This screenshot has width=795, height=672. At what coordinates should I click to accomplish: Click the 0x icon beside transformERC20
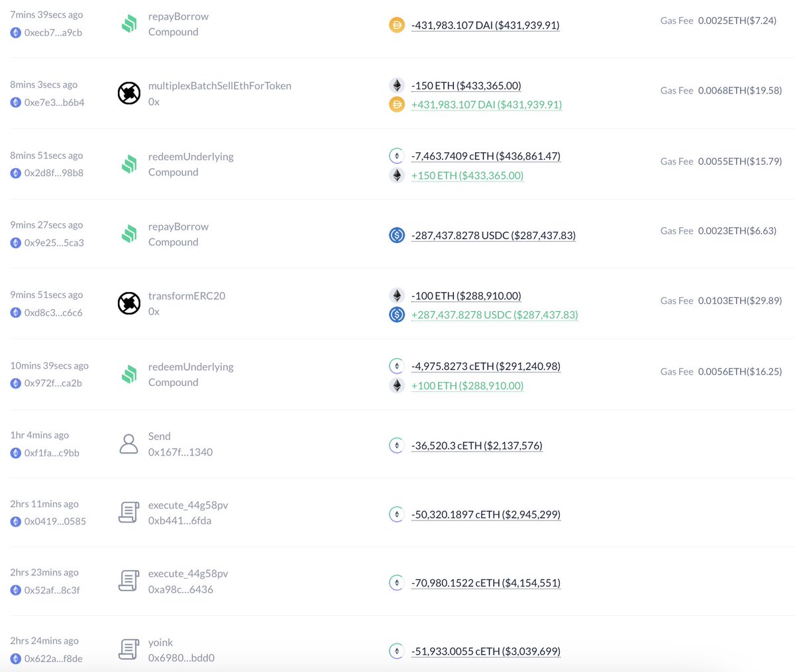129,303
